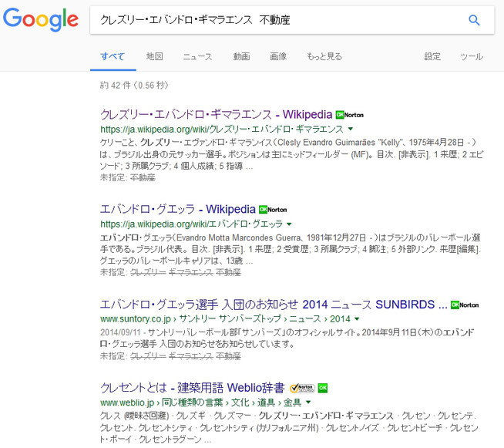
Task: Click Norton badge beside エバンドロ・グエッラ Wikipedia
Action: pos(273,210)
